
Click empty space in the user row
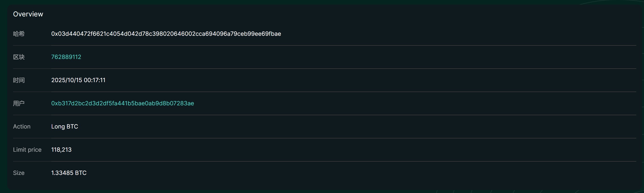(x=400, y=103)
